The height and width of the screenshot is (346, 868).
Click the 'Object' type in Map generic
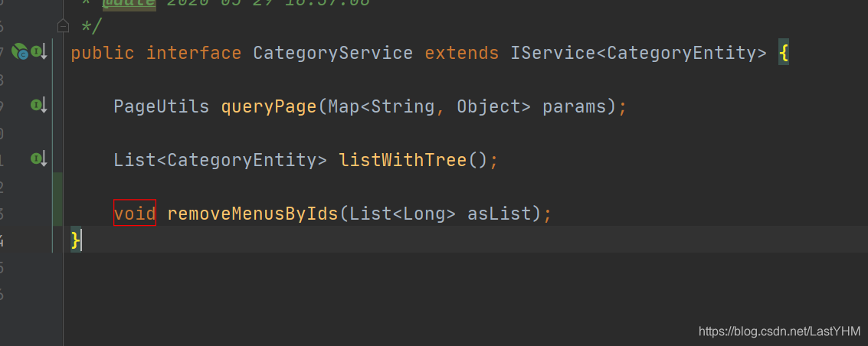click(x=489, y=107)
